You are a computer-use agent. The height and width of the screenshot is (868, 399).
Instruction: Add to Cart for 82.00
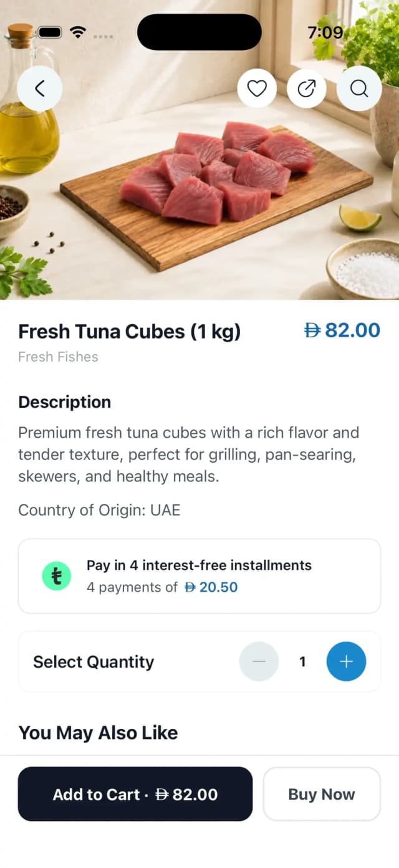pos(135,794)
